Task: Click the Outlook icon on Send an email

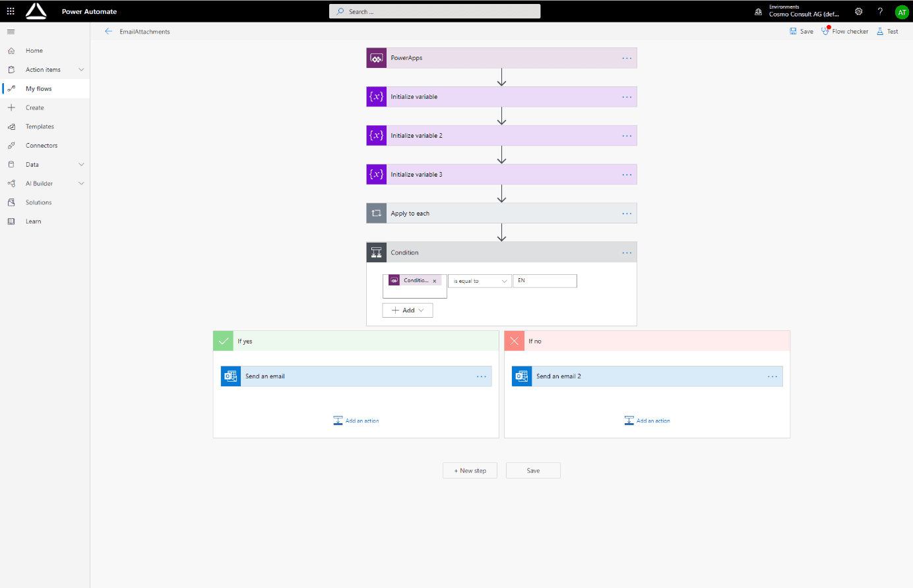Action: point(231,376)
